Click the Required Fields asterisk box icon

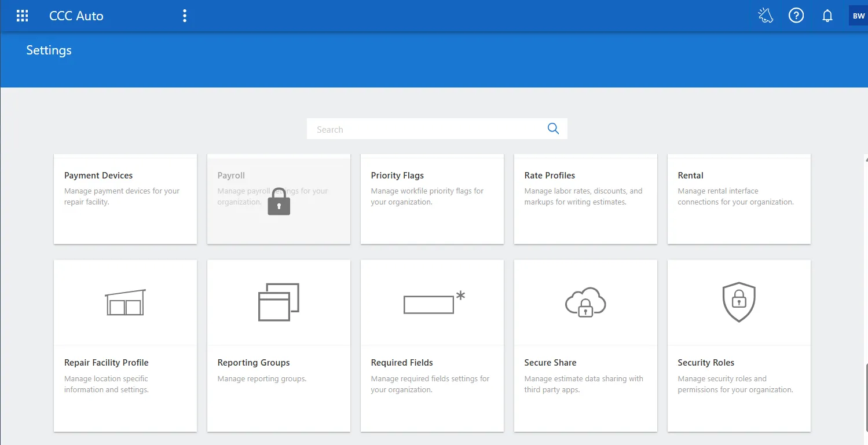click(x=434, y=302)
